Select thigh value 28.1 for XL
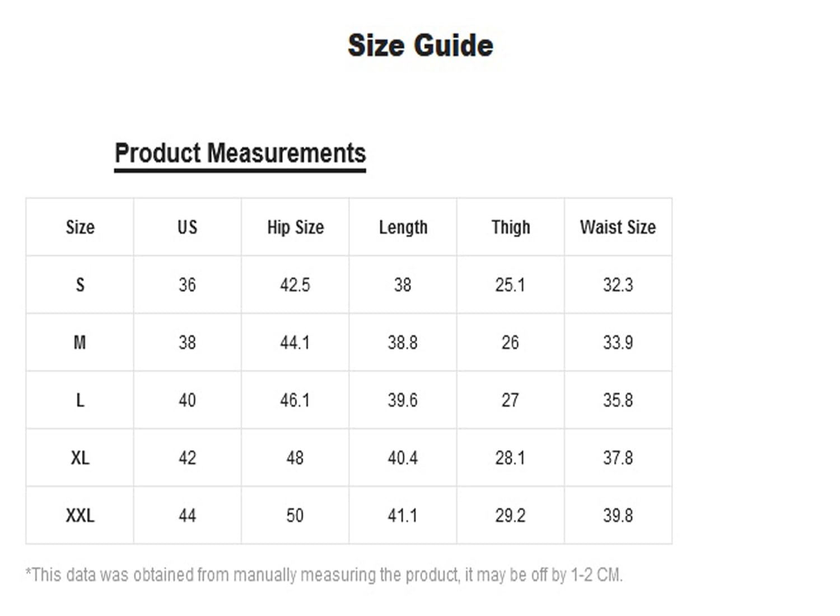This screenshot has height=616, width=840. pos(510,458)
